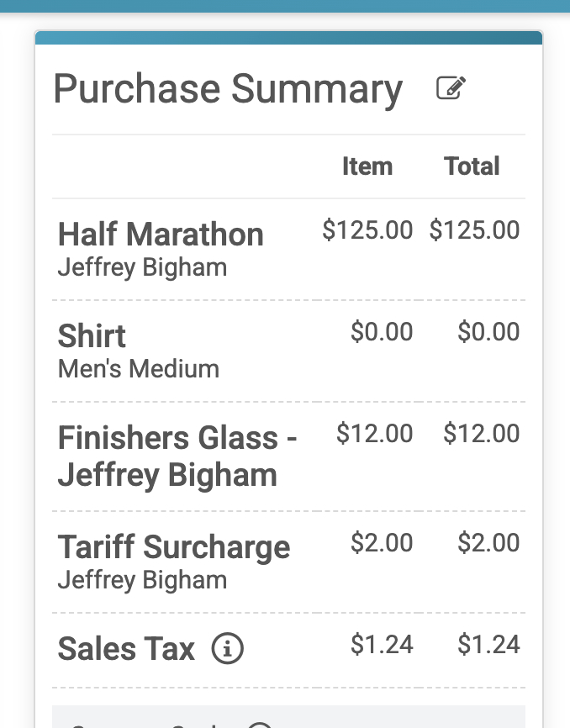Click Men's Medium shirt size text
This screenshot has width=570, height=728.
pos(139,369)
